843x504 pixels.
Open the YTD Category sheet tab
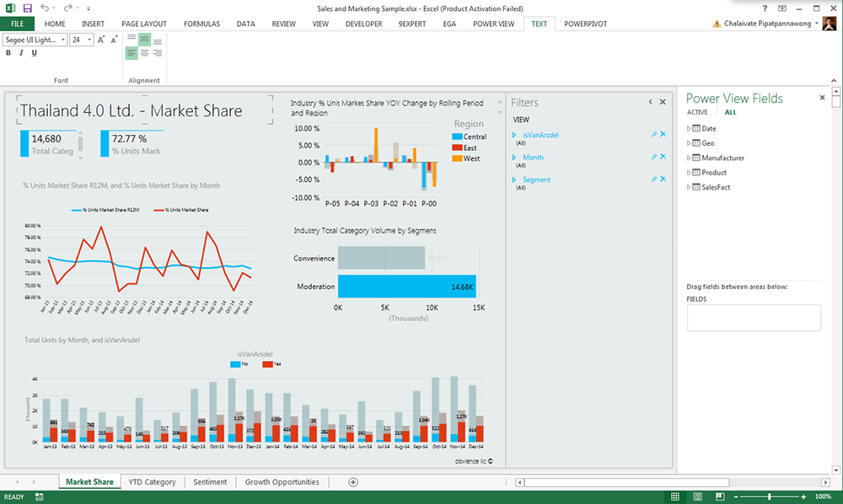coord(153,481)
